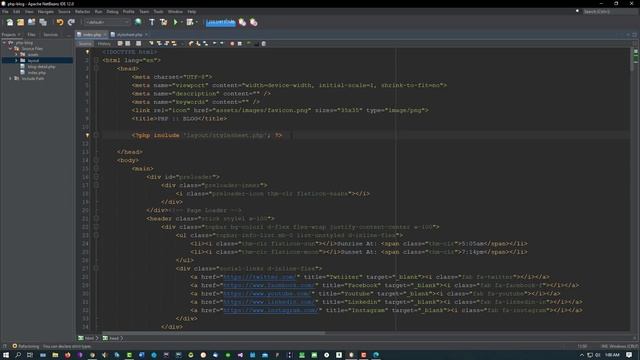Collapse the code fold at html tag
The width and height of the screenshot is (640, 360).
click(x=96, y=60)
